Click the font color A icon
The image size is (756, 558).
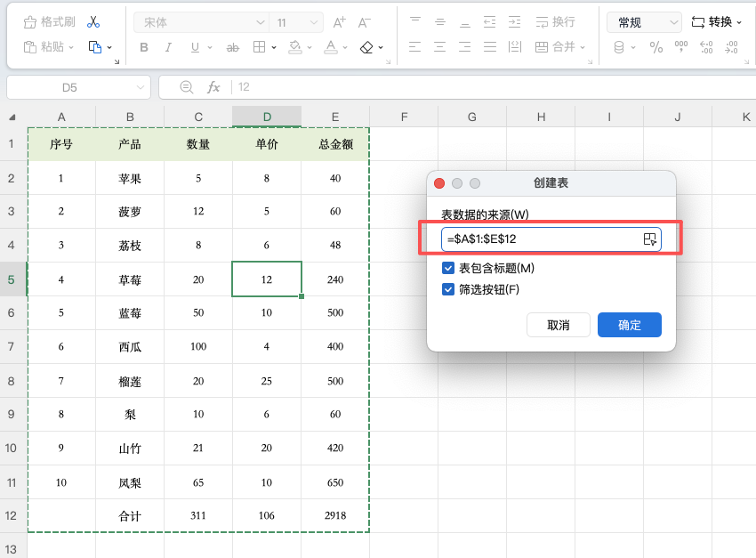[331, 47]
